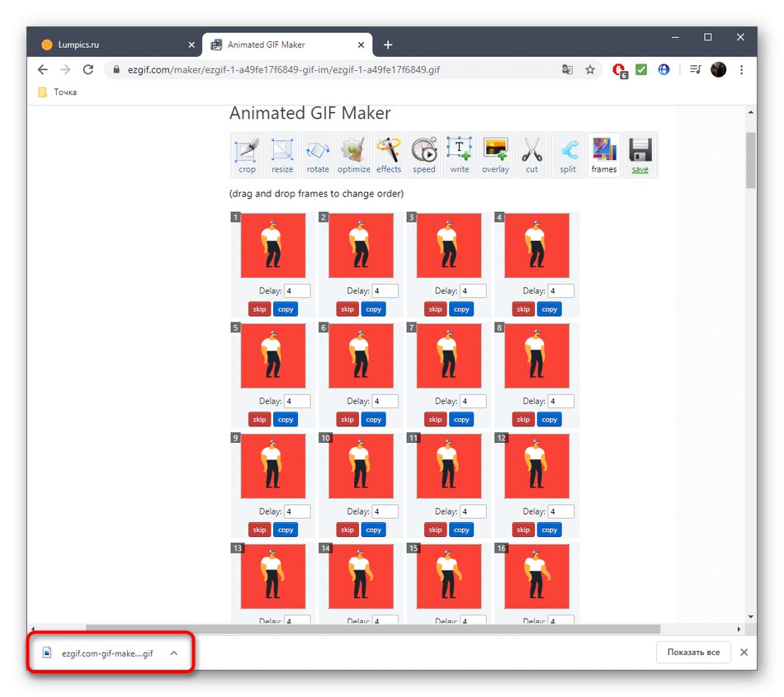Close the downloads bar
The height and width of the screenshot is (697, 784).
[744, 652]
